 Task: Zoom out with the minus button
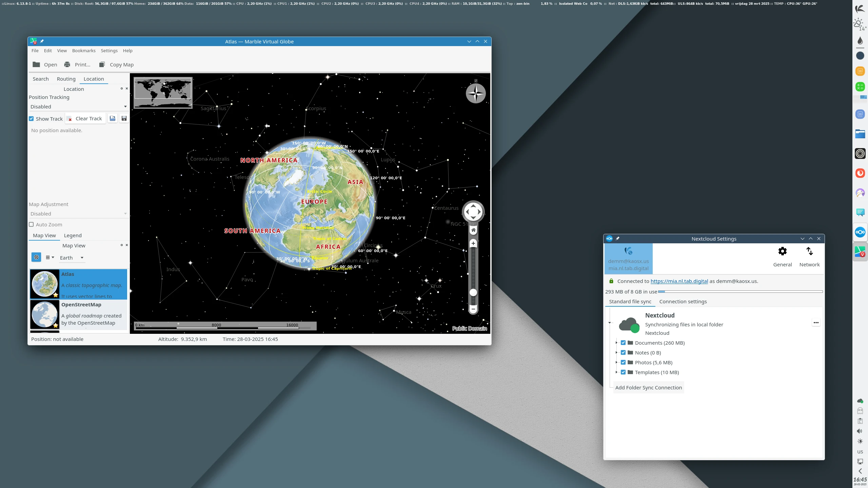click(473, 309)
